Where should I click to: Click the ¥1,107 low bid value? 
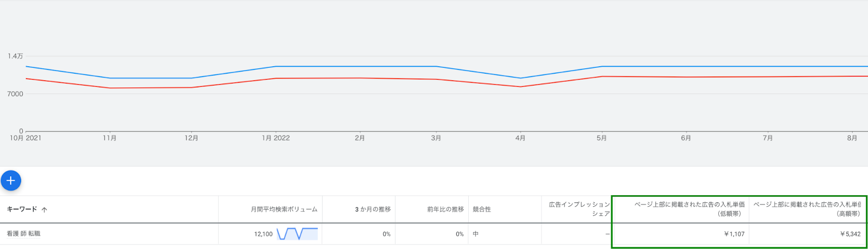(734, 234)
